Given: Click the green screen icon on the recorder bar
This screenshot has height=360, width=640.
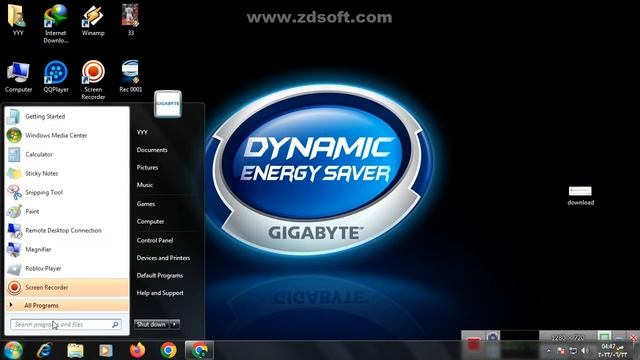Looking at the screenshot, I should pyautogui.click(x=604, y=336).
